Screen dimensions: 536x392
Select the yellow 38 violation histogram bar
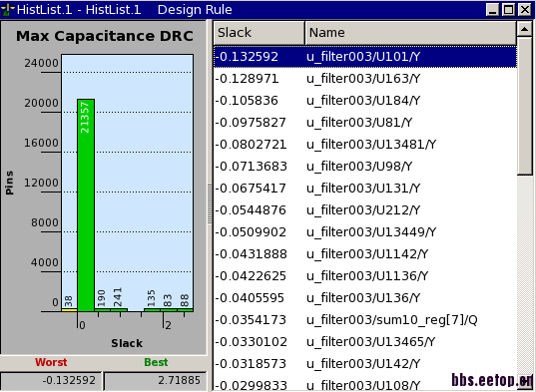coord(70,309)
